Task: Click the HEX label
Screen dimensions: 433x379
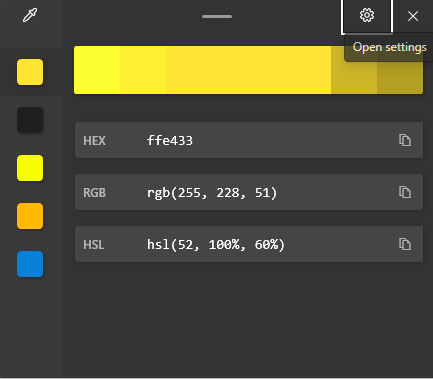Action: click(x=94, y=141)
